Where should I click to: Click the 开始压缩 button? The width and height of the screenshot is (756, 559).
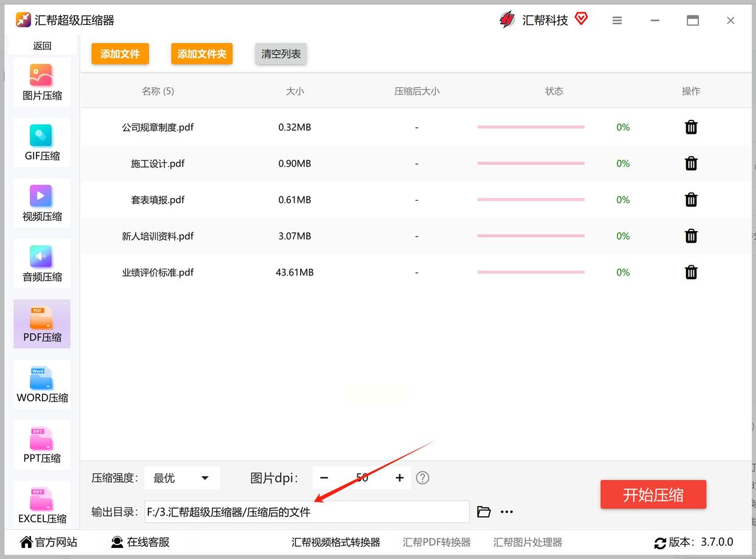tap(653, 495)
